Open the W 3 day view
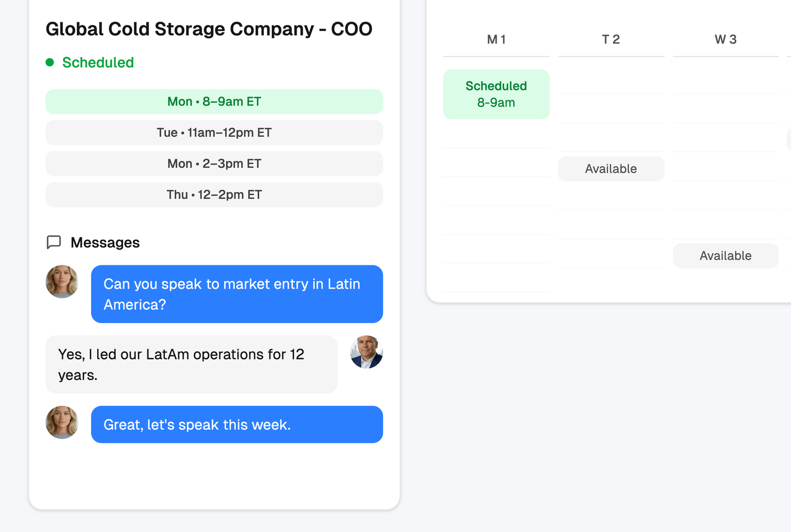 [725, 40]
